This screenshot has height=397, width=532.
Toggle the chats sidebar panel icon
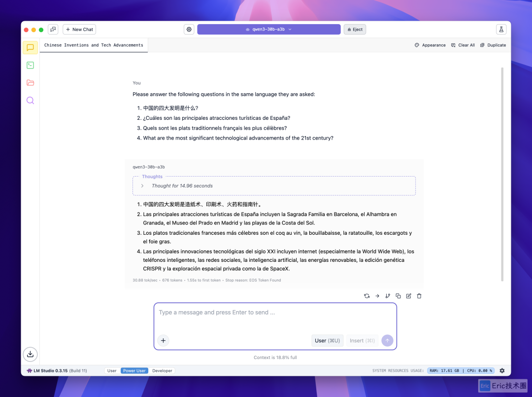[x=53, y=30]
